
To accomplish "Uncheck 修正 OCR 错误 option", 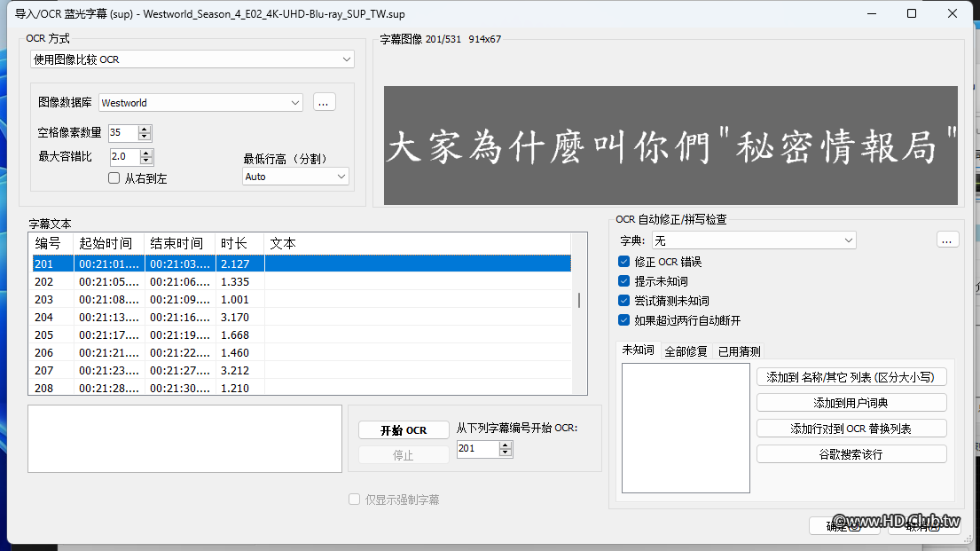I will tap(624, 262).
